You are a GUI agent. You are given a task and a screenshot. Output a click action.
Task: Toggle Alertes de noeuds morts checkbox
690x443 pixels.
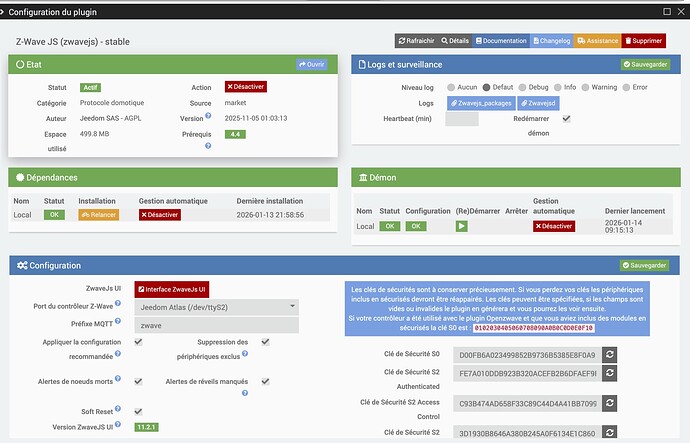click(x=138, y=381)
